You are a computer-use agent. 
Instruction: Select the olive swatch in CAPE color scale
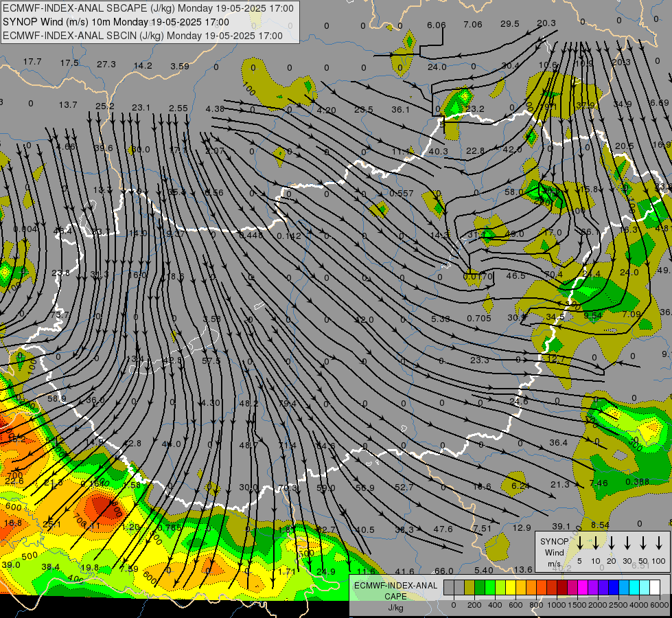point(470,588)
